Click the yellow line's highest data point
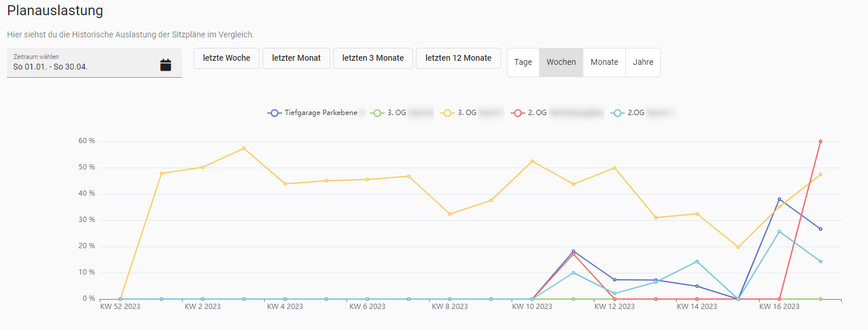This screenshot has width=868, height=330. [244, 148]
